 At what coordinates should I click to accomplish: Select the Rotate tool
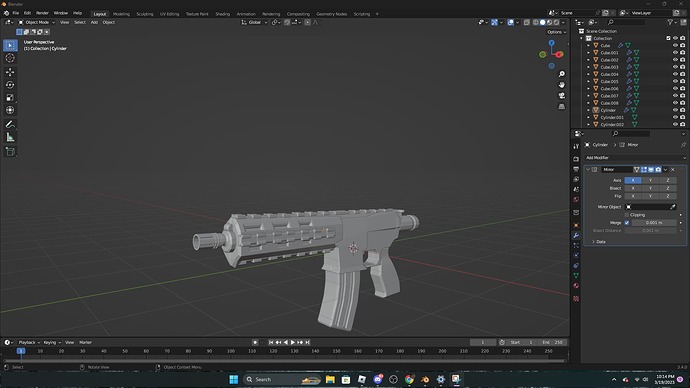(10, 85)
